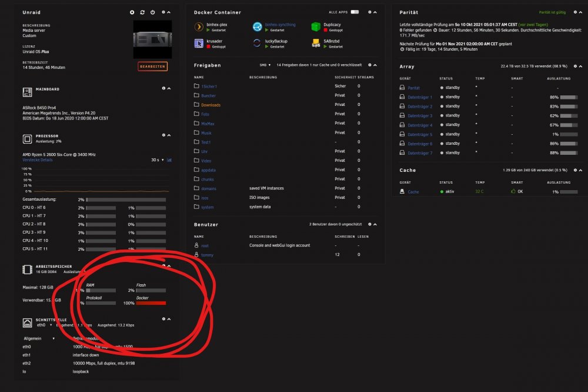Open the appdata share link

point(208,170)
